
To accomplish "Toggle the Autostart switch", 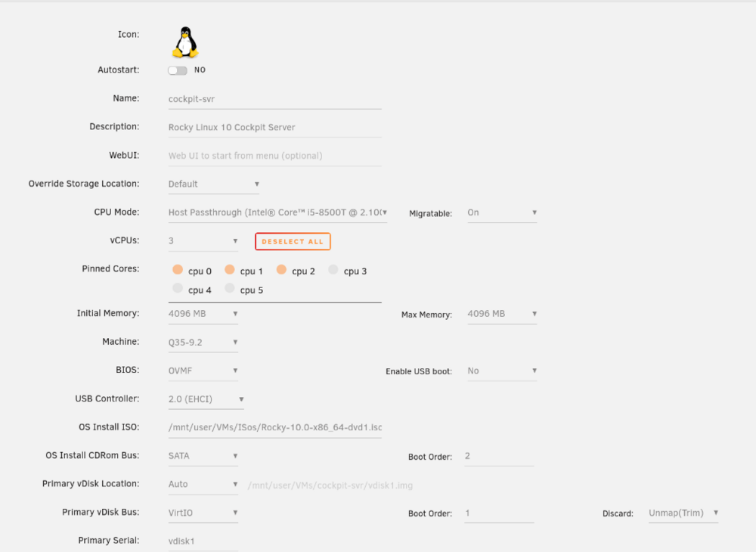I will (178, 70).
